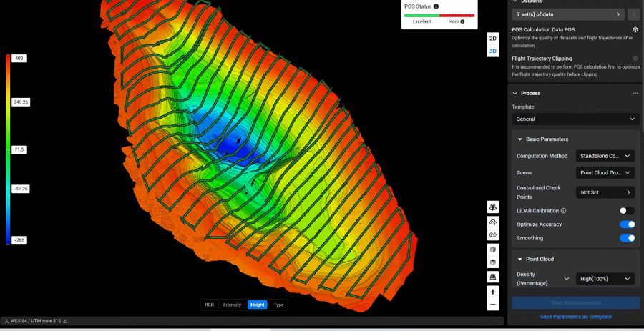
Task: Switch display mode to RGB
Action: pyautogui.click(x=210, y=305)
